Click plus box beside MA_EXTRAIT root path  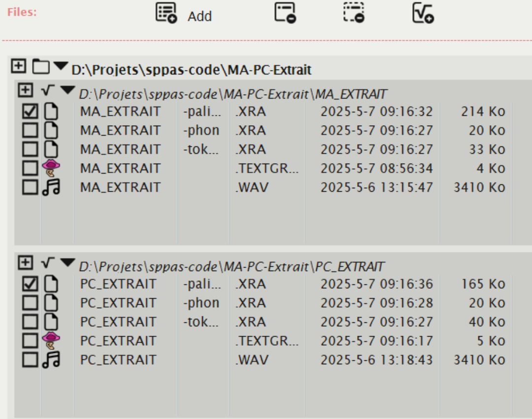pyautogui.click(x=26, y=90)
